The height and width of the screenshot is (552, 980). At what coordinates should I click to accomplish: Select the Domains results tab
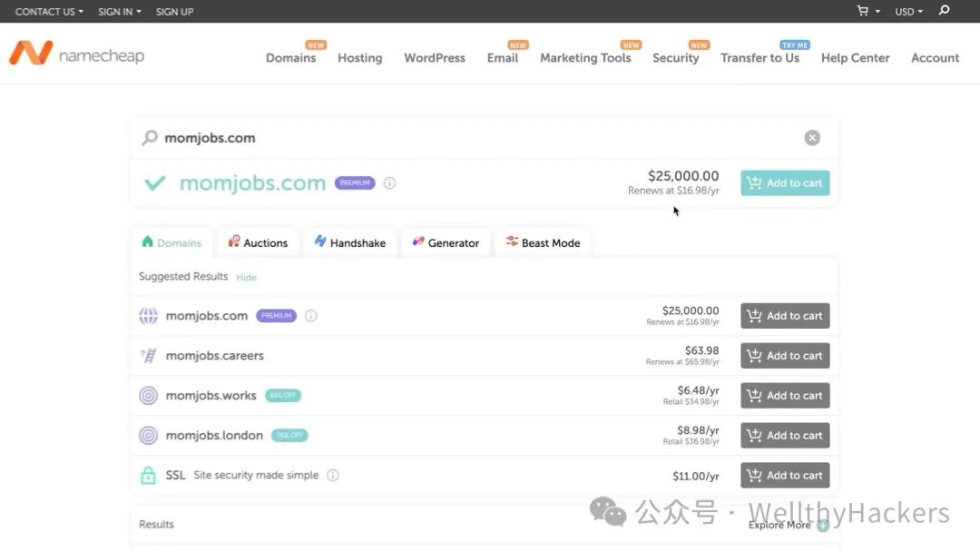tap(171, 242)
